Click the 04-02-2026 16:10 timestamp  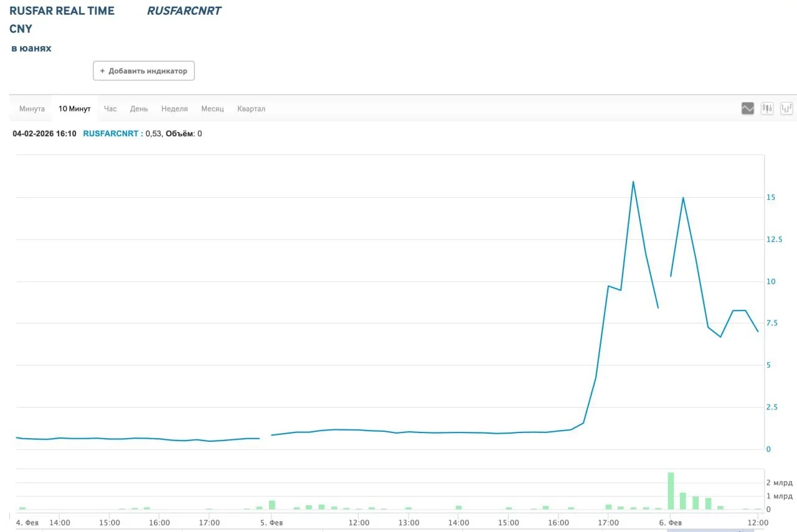pyautogui.click(x=44, y=134)
